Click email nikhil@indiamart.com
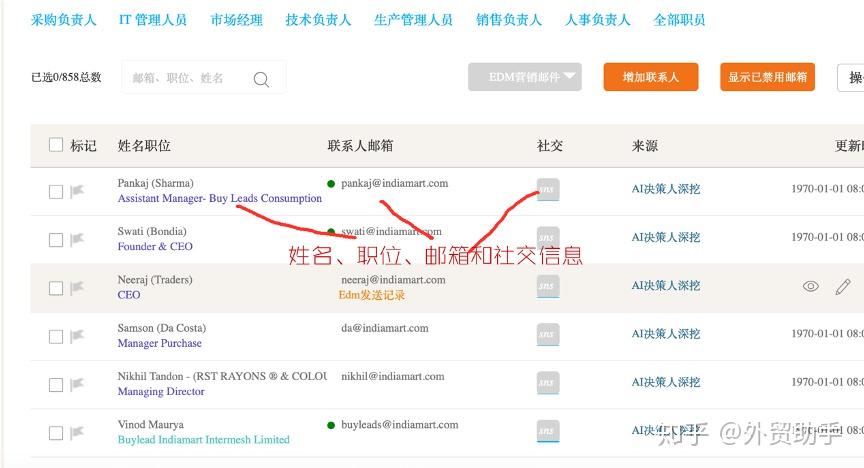 click(392, 376)
